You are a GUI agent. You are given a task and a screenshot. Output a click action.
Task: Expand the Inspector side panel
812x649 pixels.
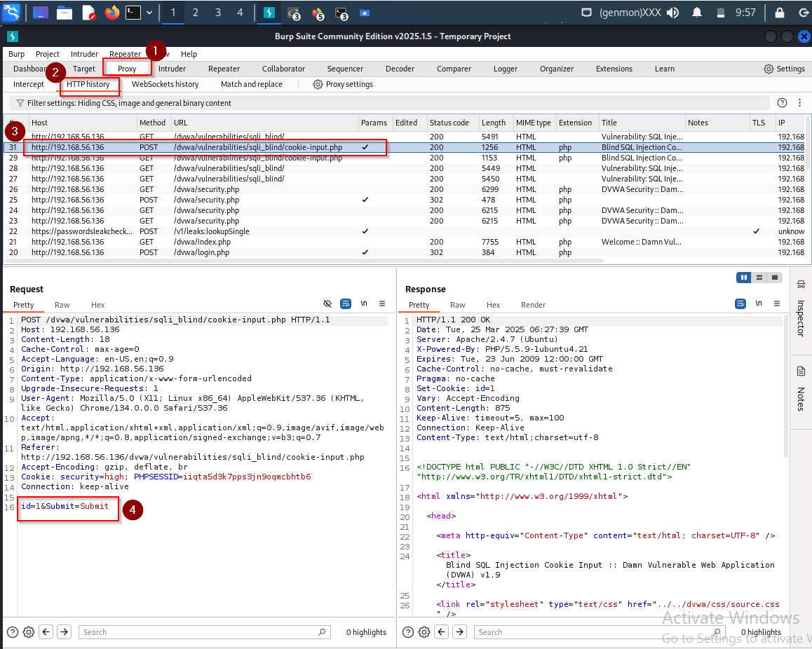[x=801, y=310]
